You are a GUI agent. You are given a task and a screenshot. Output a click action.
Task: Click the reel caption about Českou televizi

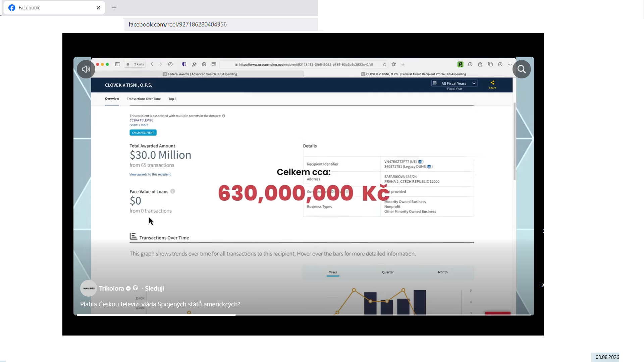(x=160, y=304)
